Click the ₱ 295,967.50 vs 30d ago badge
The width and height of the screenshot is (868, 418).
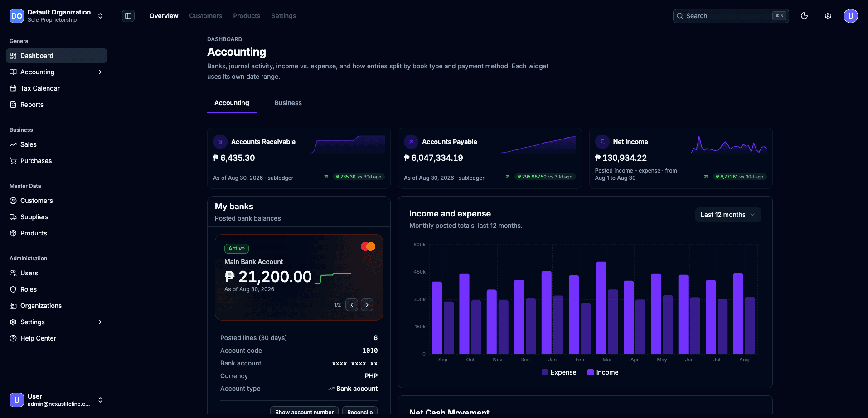pyautogui.click(x=545, y=177)
